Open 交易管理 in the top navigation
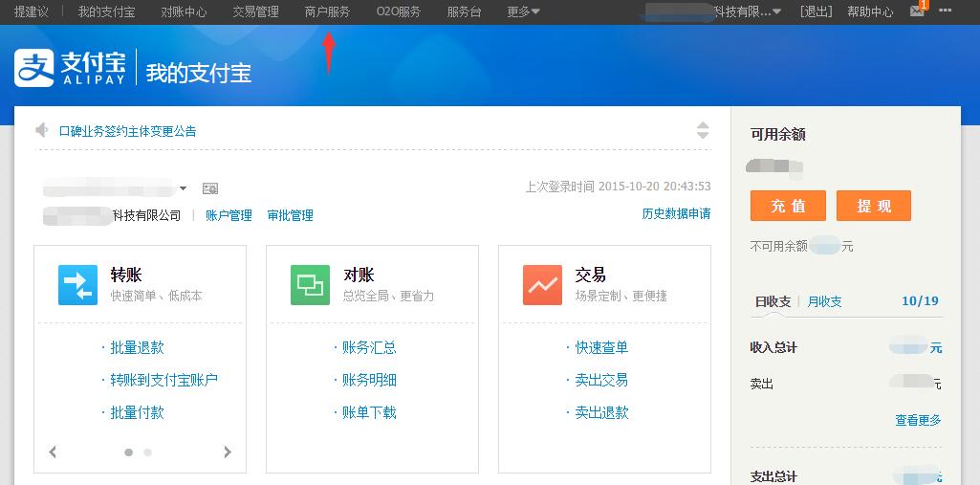Viewport: 980px width, 485px height. click(x=255, y=11)
